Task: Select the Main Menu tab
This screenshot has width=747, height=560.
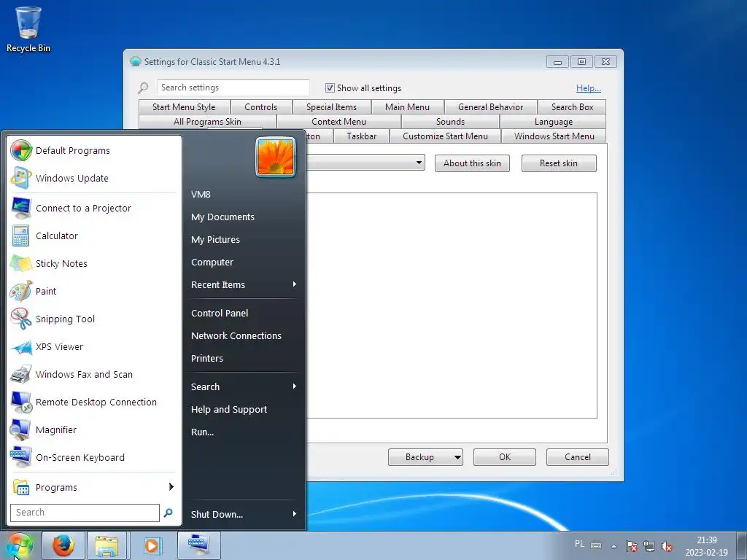Action: tap(407, 107)
